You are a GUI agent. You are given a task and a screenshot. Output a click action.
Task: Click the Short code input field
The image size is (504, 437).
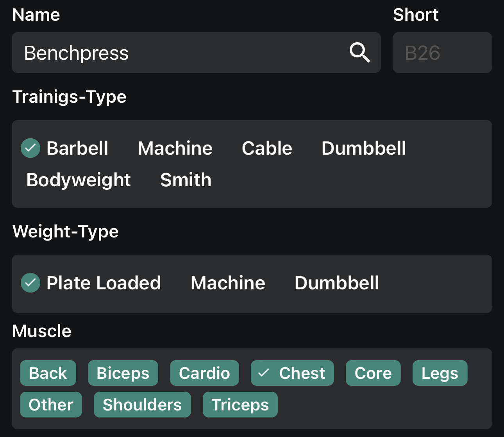pos(442,52)
